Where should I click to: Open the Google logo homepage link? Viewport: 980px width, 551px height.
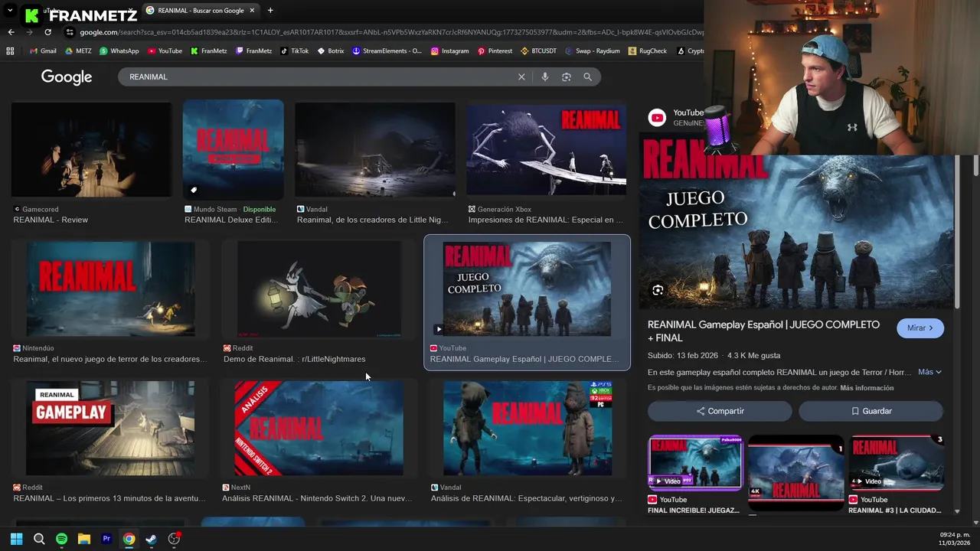(67, 77)
